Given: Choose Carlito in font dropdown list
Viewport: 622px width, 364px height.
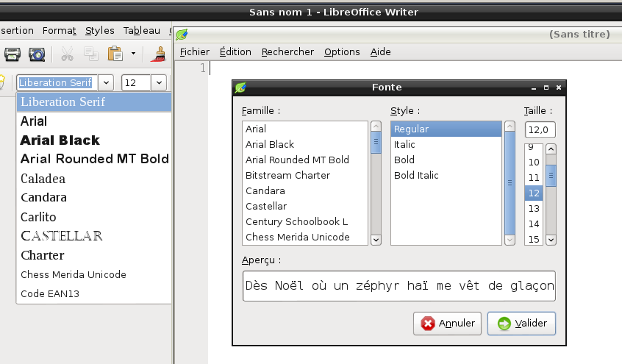Looking at the screenshot, I should [x=94, y=217].
